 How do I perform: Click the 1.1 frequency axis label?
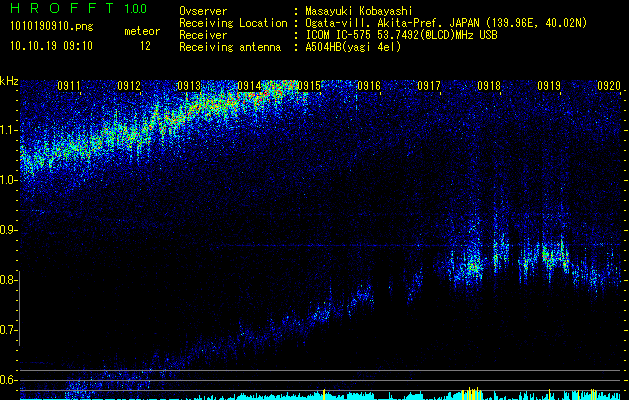(9, 130)
